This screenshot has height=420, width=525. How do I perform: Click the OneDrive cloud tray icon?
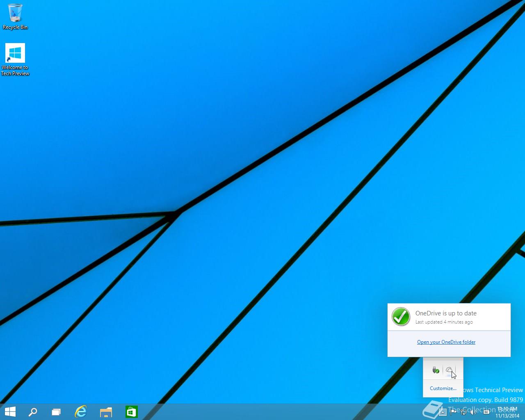click(x=450, y=370)
